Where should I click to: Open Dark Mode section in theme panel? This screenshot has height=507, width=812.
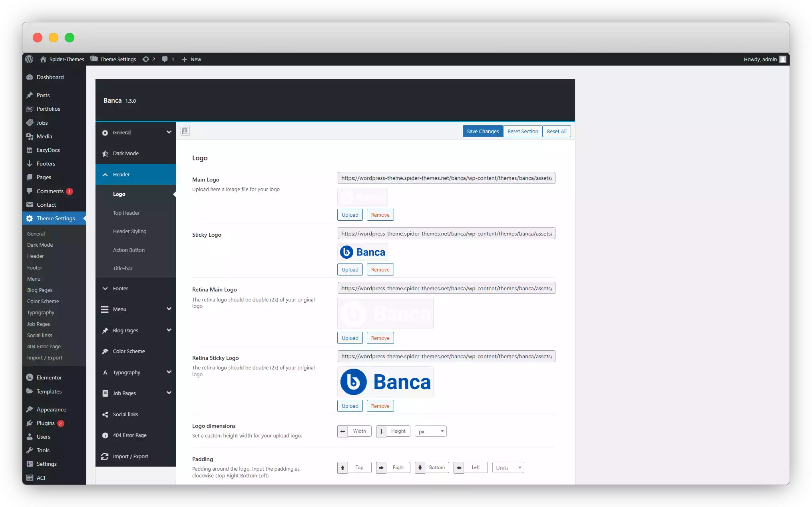(x=135, y=154)
